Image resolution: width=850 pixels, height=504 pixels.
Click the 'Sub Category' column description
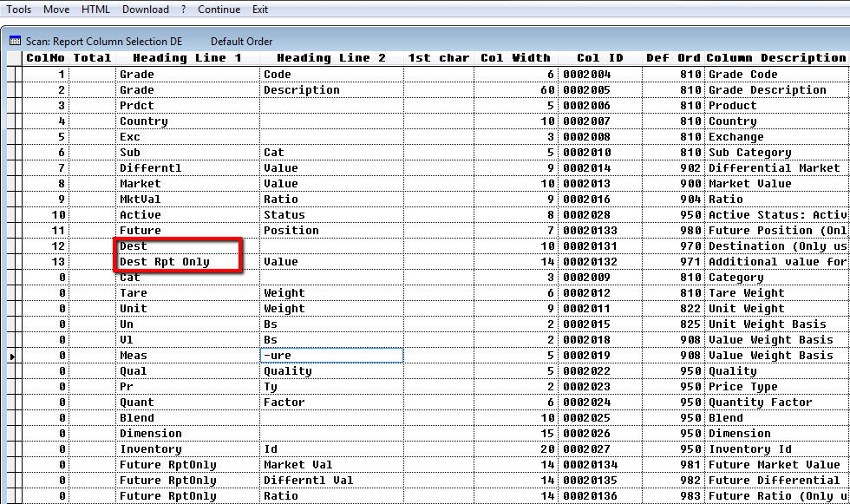(x=776, y=153)
